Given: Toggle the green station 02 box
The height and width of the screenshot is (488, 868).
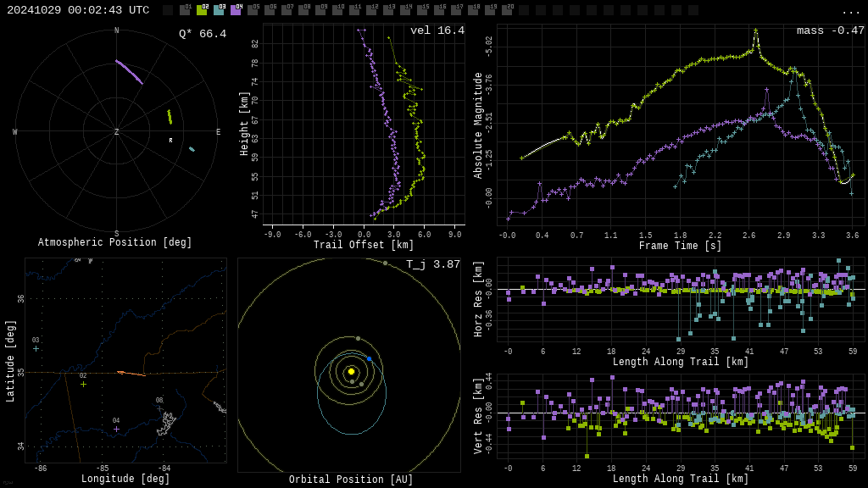Looking at the screenshot, I should [202, 10].
